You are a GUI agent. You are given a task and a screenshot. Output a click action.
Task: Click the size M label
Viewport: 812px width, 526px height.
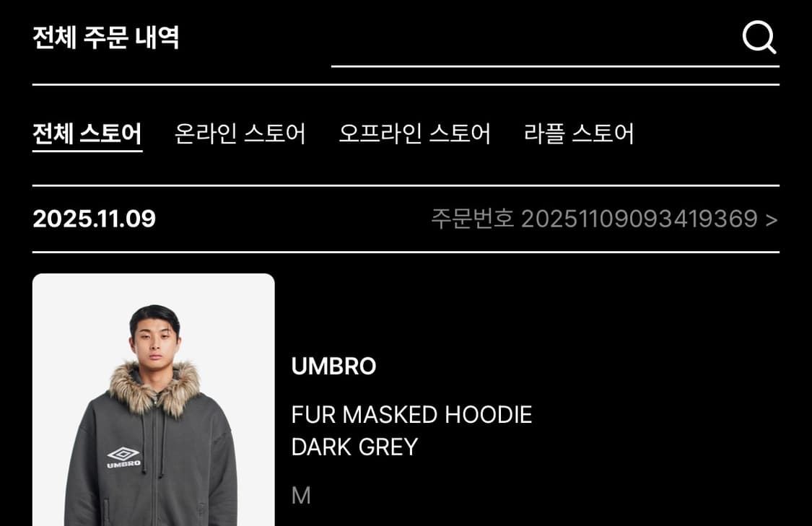pyautogui.click(x=301, y=496)
